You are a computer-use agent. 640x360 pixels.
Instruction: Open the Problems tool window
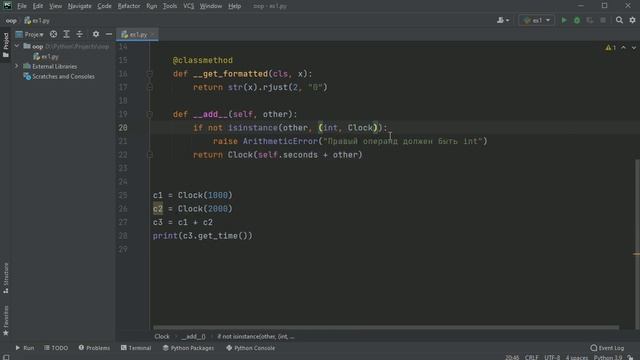pos(94,348)
